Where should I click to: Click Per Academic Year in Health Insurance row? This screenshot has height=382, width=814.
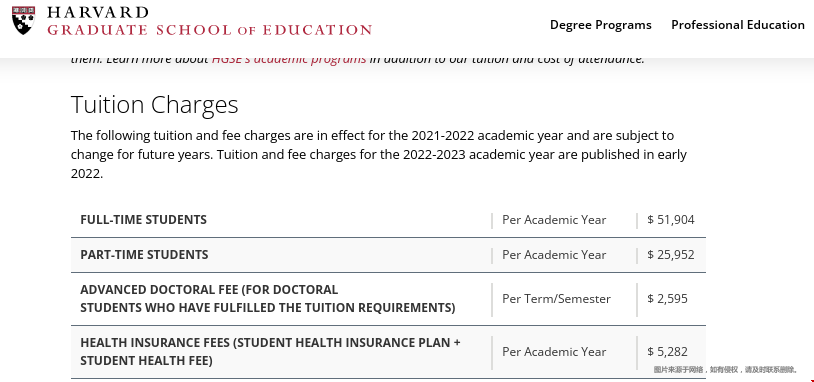click(x=554, y=351)
